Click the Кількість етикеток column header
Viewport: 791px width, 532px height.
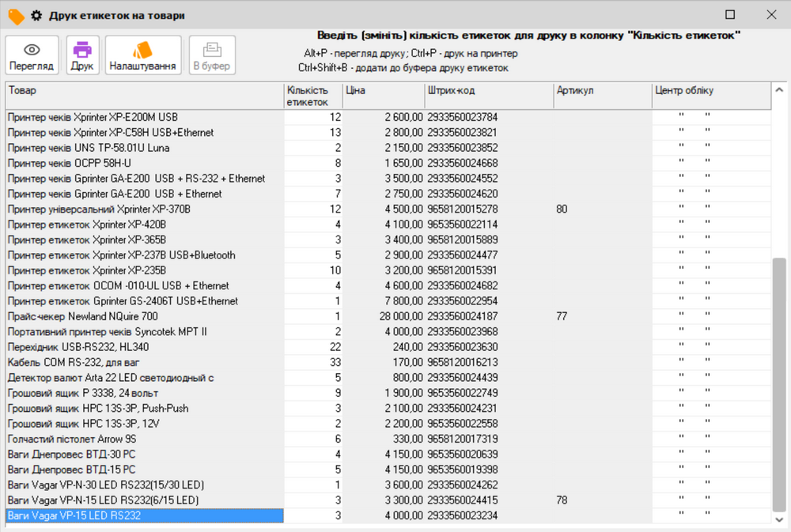pyautogui.click(x=312, y=96)
